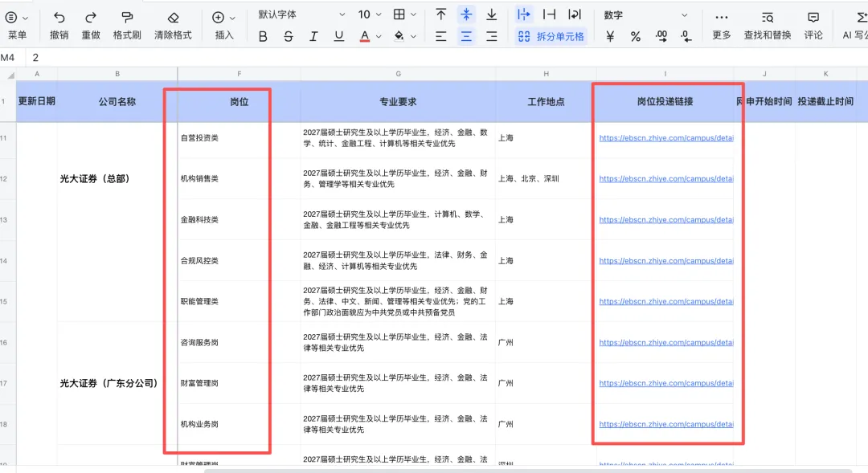This screenshot has width=868, height=473.
Task: Click the select-all corner triangle
Action: 10,75
